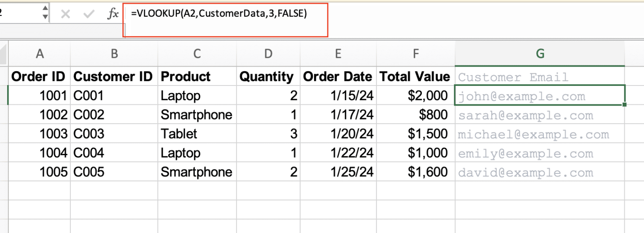This screenshot has height=233, width=644.
Task: Select column B header
Action: tap(114, 53)
